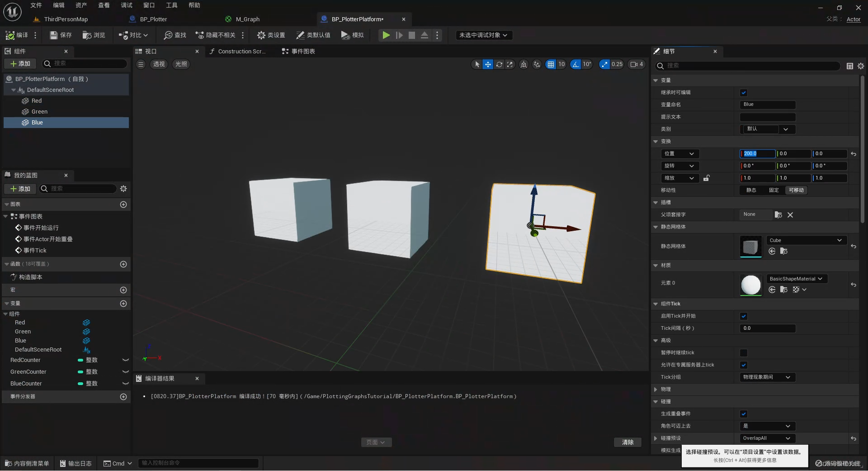Toggle 启用Tick并开始 checkbox
This screenshot has height=471, width=868.
click(x=744, y=316)
